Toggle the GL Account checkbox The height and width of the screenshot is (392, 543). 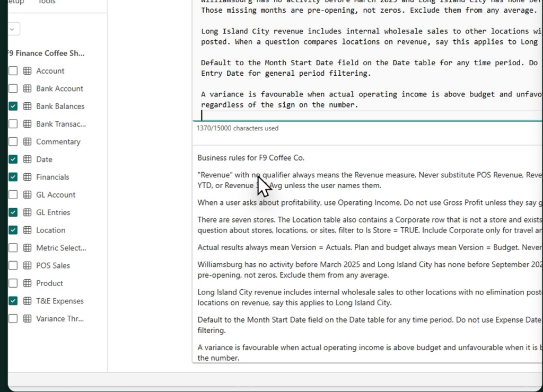click(13, 195)
